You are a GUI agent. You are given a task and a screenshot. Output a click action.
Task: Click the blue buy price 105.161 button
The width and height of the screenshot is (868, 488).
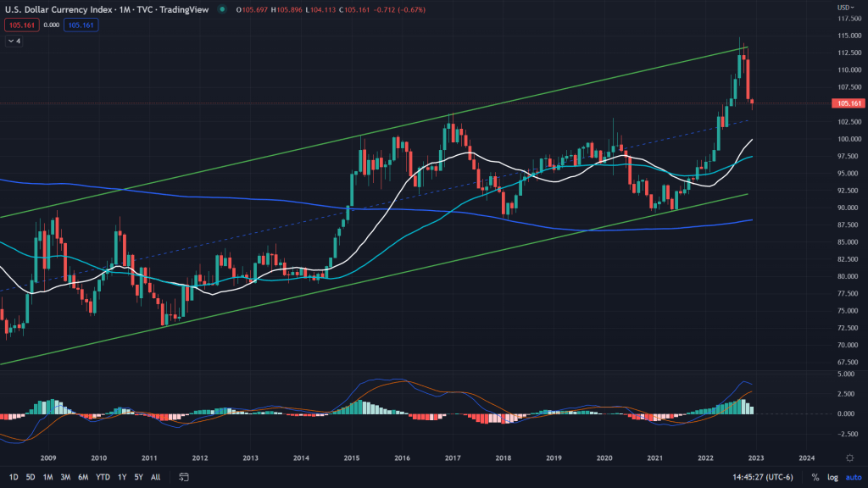pyautogui.click(x=81, y=25)
